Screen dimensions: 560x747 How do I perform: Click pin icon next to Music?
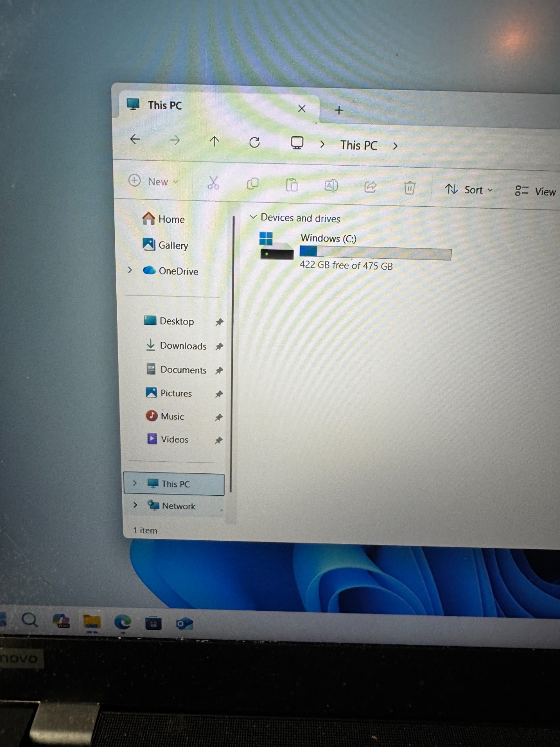point(218,417)
